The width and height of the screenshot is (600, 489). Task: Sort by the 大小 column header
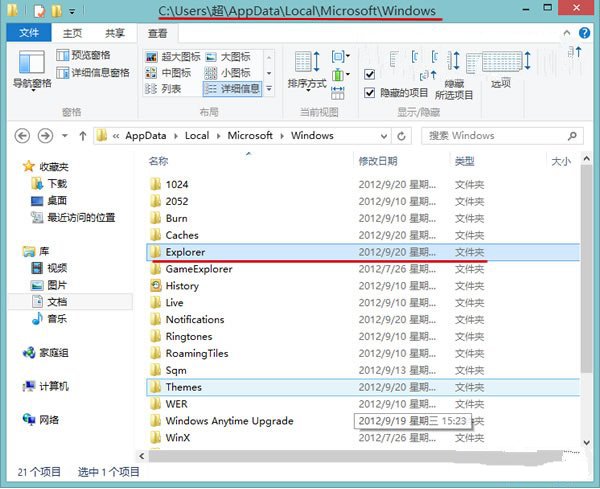tap(561, 161)
